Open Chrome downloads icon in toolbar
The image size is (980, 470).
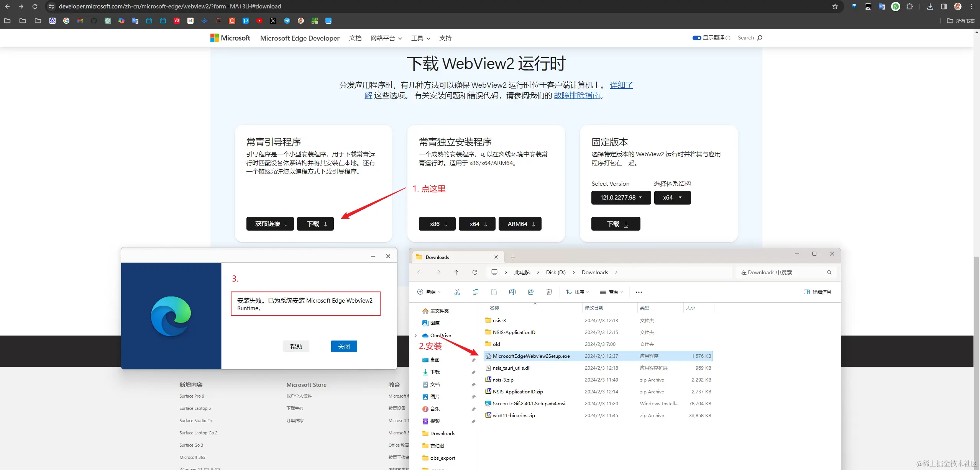pos(930,7)
